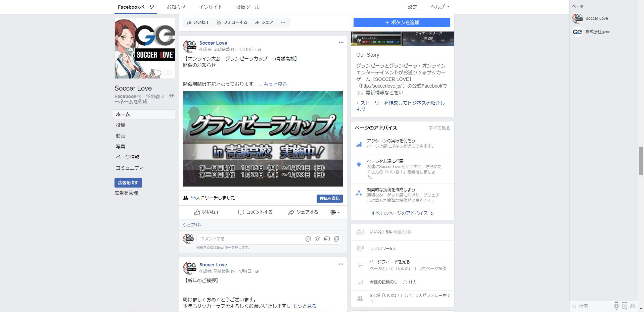644x312 pixels.
Task: Open three-dot menu on 1月4日 post
Action: point(341,264)
